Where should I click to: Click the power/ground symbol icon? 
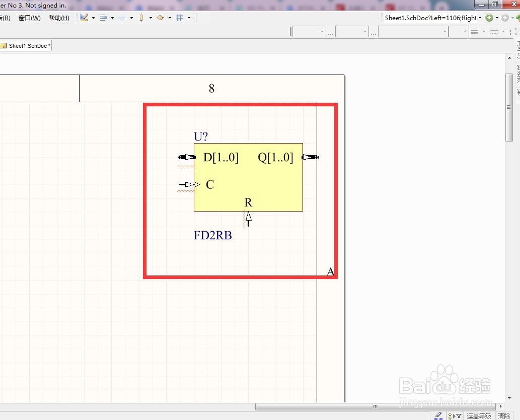(x=122, y=18)
